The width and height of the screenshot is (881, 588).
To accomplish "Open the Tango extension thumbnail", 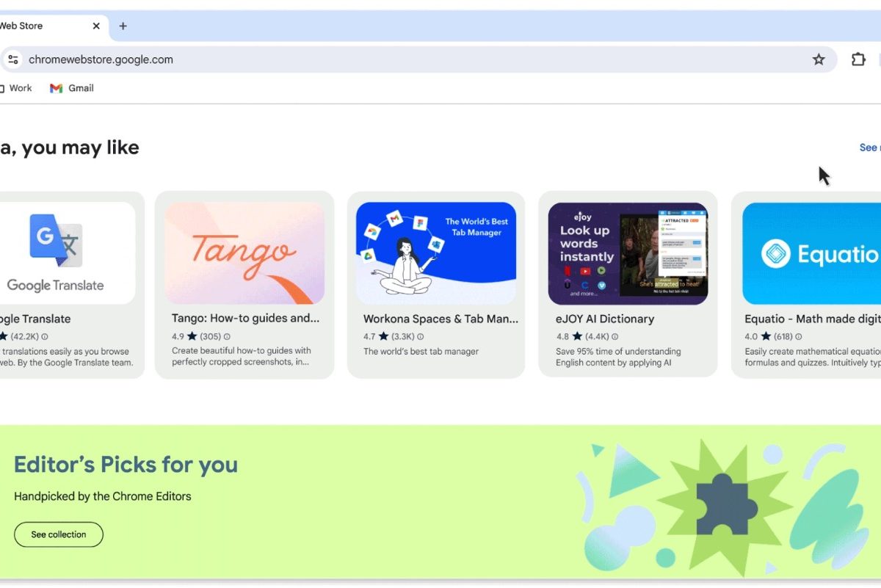I will point(244,253).
